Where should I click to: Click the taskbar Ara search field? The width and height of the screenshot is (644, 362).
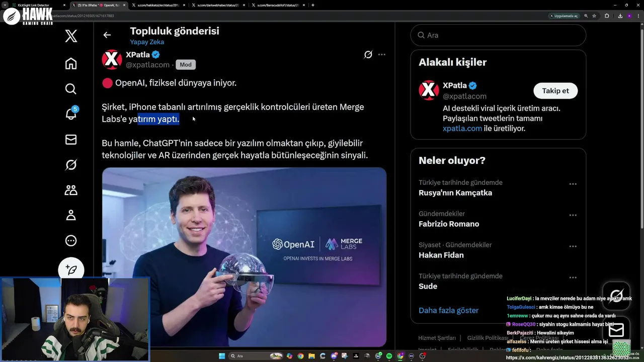click(256, 356)
